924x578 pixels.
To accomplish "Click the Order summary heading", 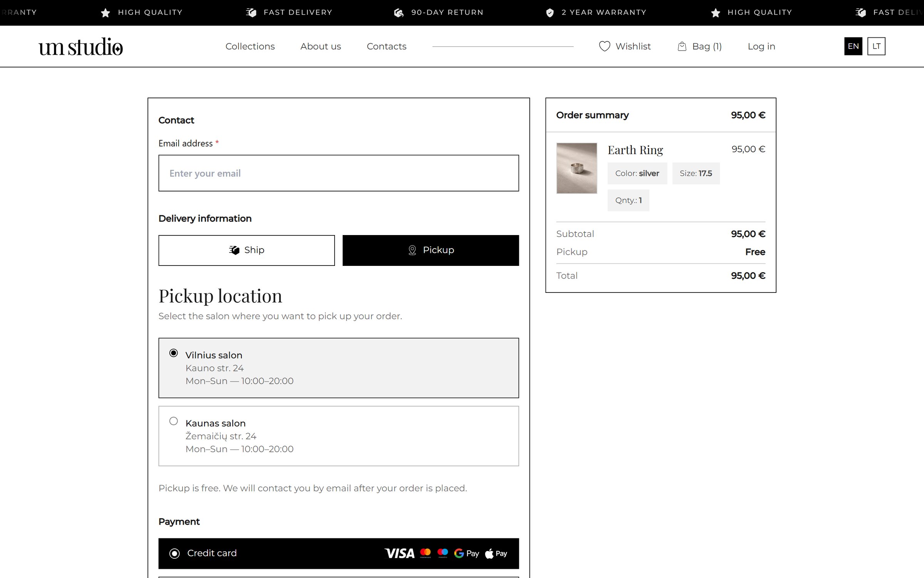I will click(x=593, y=115).
